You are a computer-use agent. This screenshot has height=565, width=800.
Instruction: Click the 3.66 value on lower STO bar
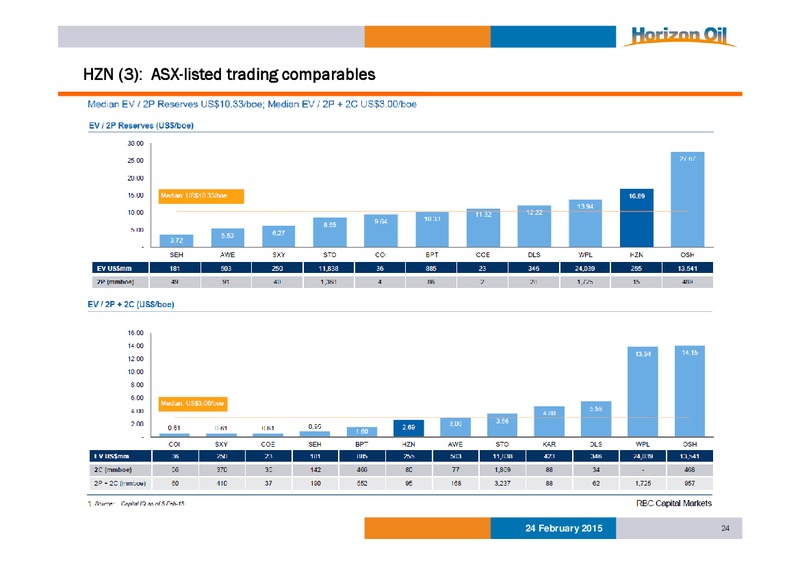(502, 421)
